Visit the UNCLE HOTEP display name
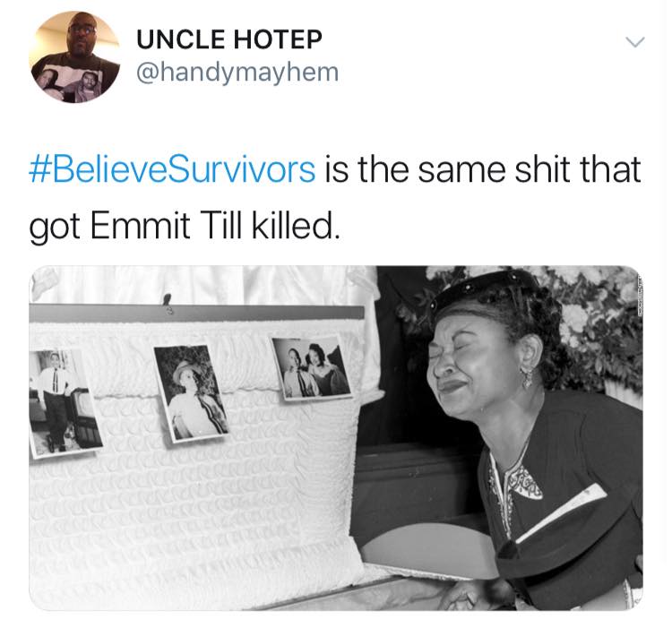The height and width of the screenshot is (628, 672). click(x=229, y=39)
